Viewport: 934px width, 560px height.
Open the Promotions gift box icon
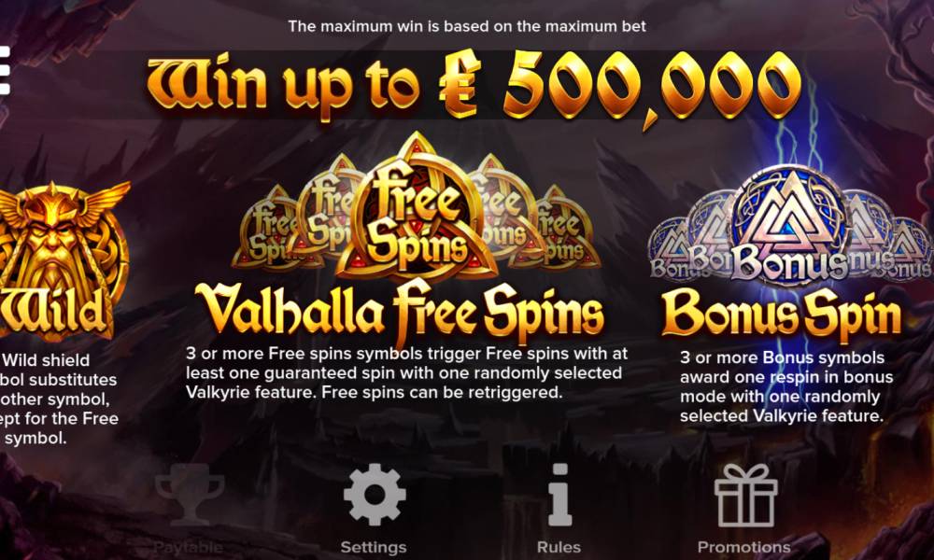coord(745,496)
